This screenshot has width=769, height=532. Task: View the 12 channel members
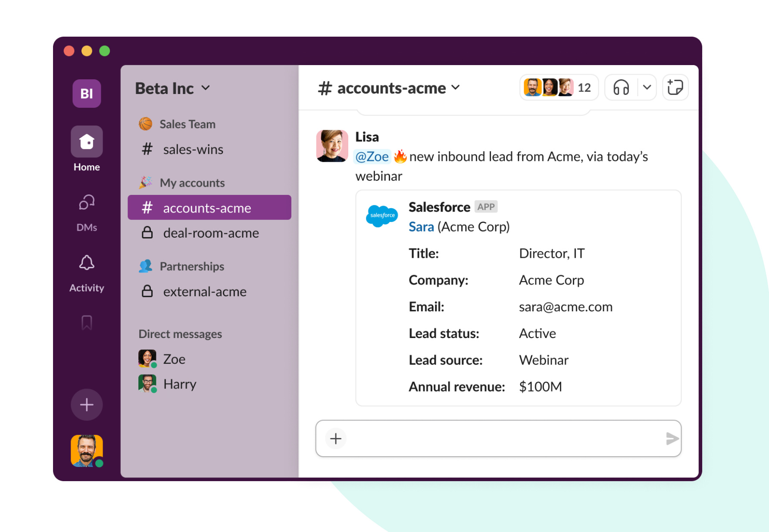coord(559,88)
